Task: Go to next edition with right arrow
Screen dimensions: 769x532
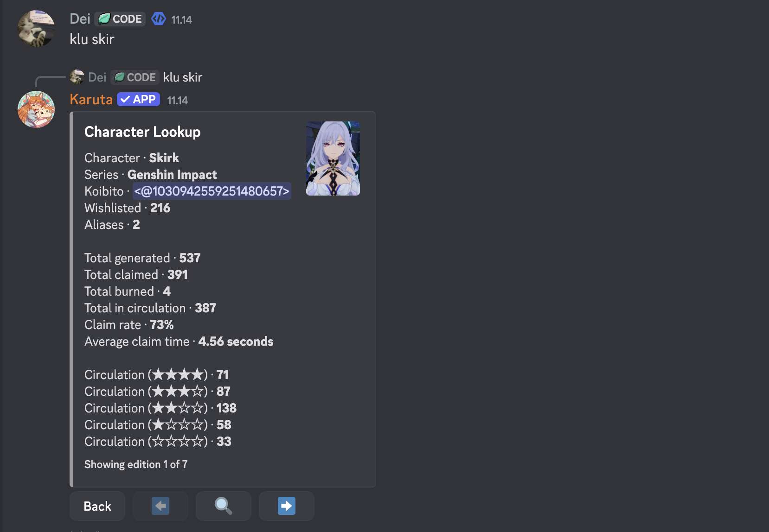Action: [287, 506]
